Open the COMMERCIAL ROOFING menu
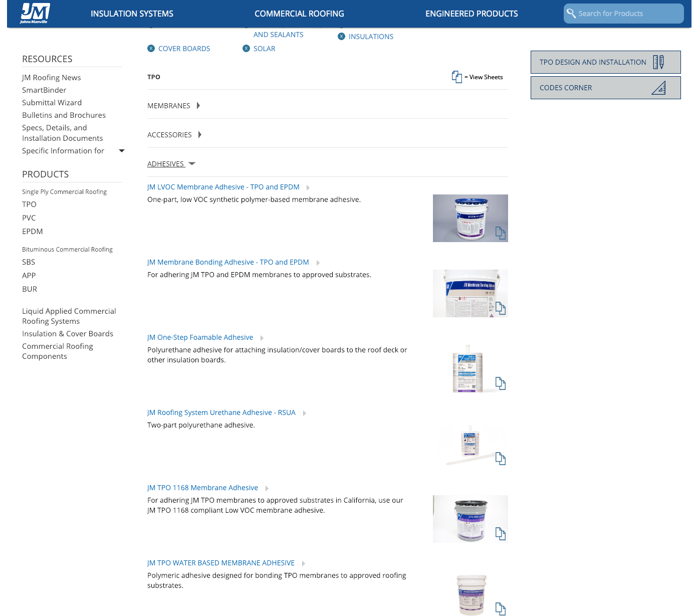 point(299,14)
